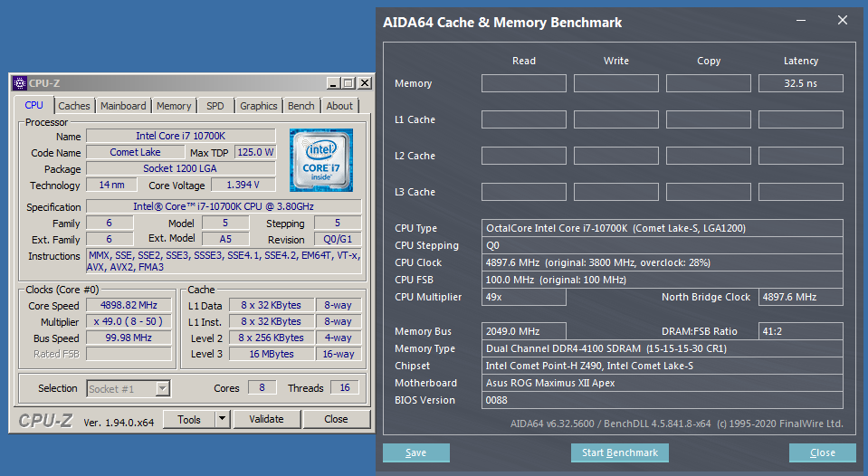Screen dimensions: 868x476
Task: Click the Memory Read result box
Action: tap(524, 83)
